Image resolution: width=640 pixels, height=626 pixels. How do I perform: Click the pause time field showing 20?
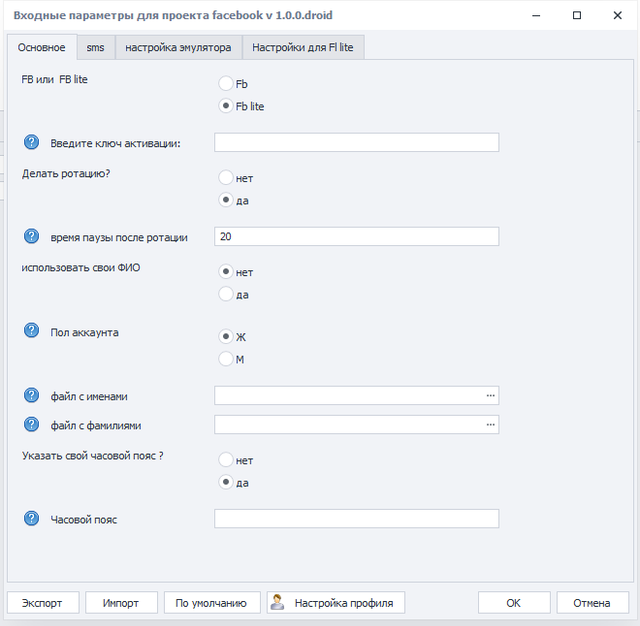[356, 236]
